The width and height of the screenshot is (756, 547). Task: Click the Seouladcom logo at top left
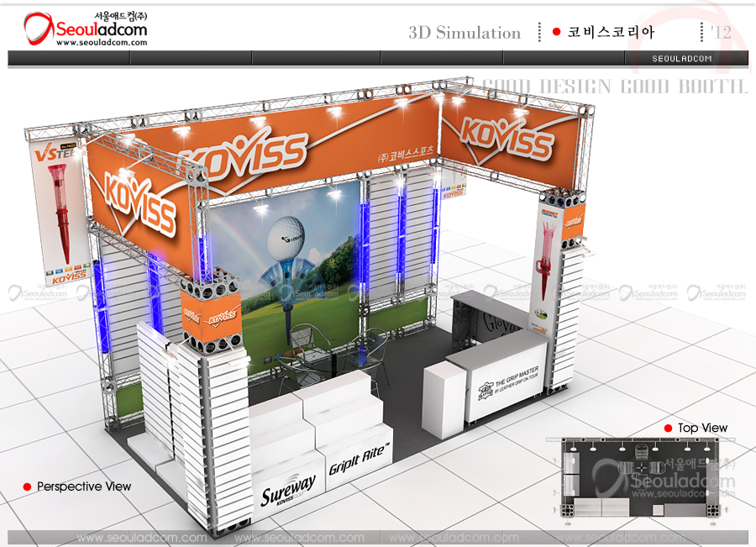[84, 29]
